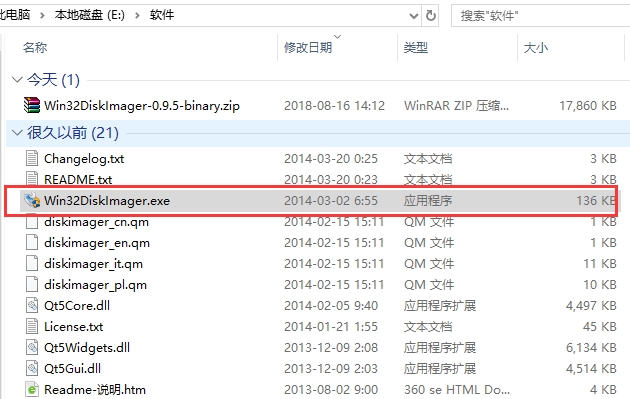Click the 应用程序 type of Win32DiskImager.exe
The image size is (630, 399).
click(428, 201)
